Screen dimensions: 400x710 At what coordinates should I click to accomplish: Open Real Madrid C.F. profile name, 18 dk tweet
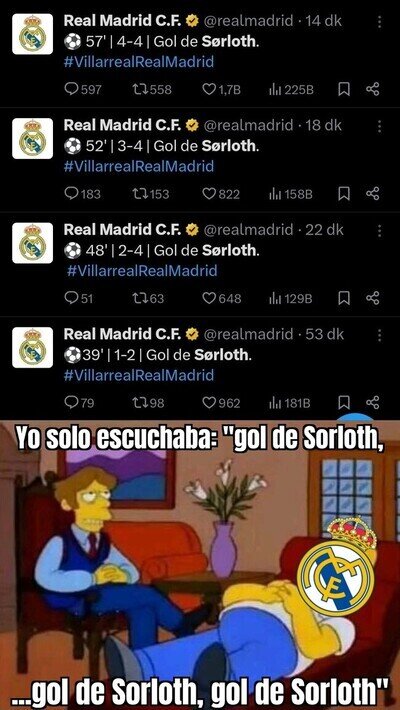[123, 125]
